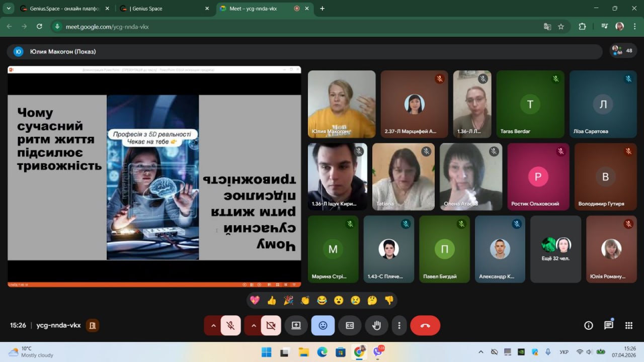The image size is (644, 362).
Task: Leave the call with red hang-up button
Action: [425, 326]
